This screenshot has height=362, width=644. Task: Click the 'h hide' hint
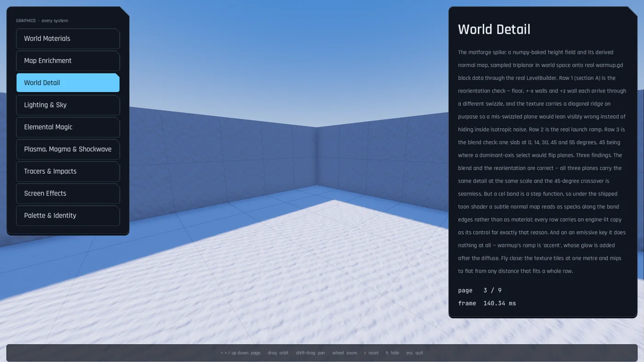(392, 353)
